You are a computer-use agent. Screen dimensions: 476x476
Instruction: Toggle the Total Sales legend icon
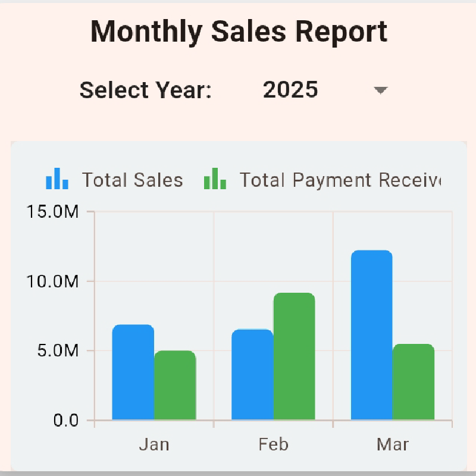click(x=57, y=178)
